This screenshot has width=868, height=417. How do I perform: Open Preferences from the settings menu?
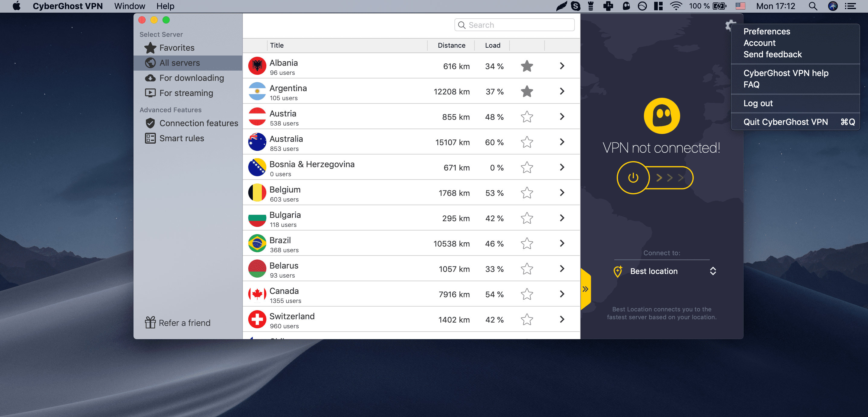point(767,31)
